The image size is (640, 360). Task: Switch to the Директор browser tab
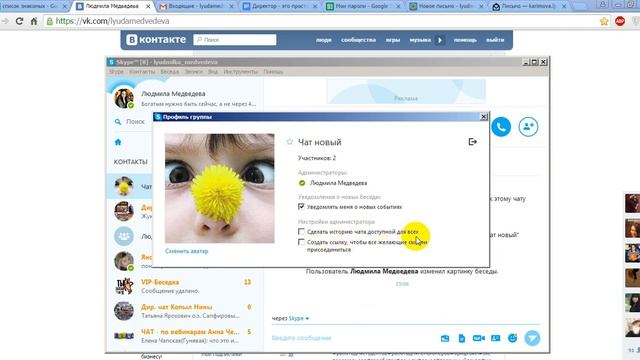point(279,6)
